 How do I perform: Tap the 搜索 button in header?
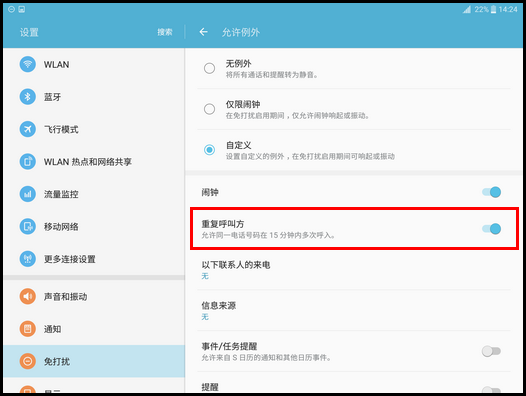[x=165, y=32]
